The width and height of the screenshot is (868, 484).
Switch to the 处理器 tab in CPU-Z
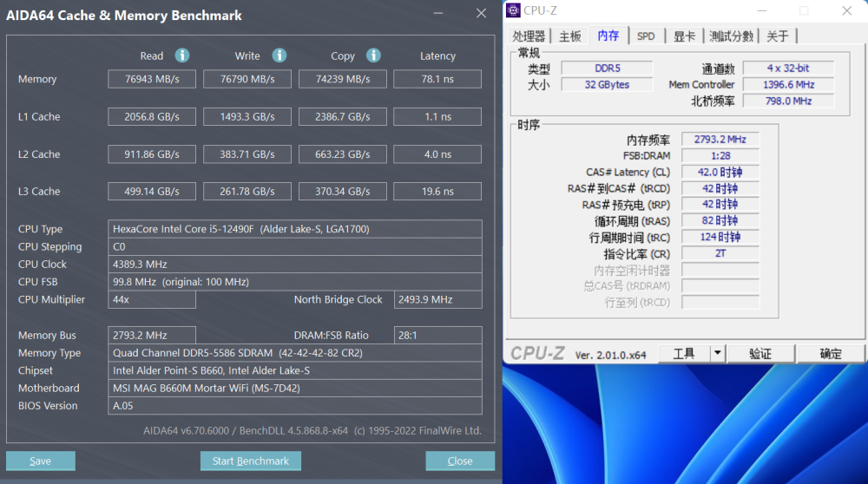[x=529, y=36]
